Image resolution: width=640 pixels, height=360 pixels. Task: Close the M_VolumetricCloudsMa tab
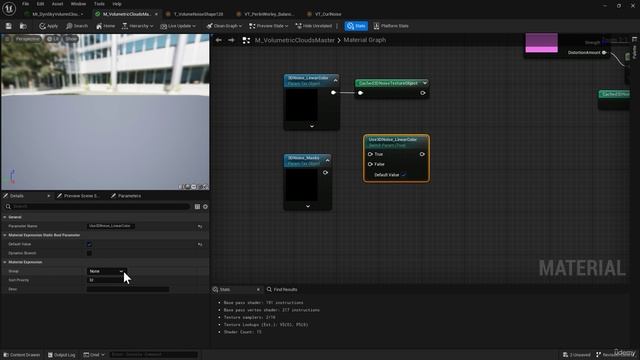[156, 14]
